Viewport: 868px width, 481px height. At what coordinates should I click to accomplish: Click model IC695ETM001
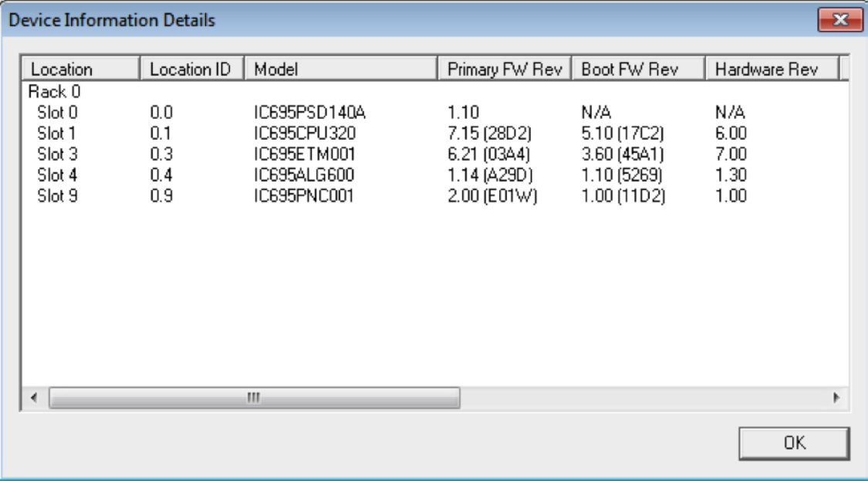pos(305,154)
